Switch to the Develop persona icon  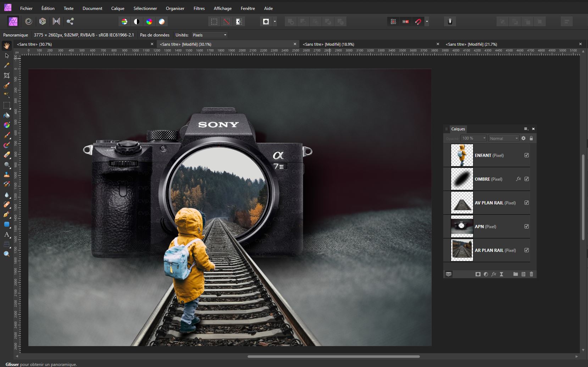(x=43, y=22)
